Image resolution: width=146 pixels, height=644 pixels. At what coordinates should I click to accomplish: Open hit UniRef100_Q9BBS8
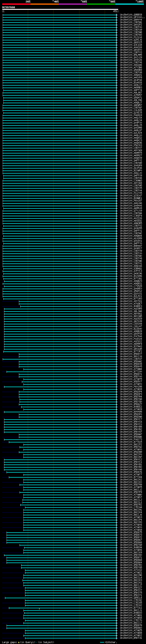point(131,15)
